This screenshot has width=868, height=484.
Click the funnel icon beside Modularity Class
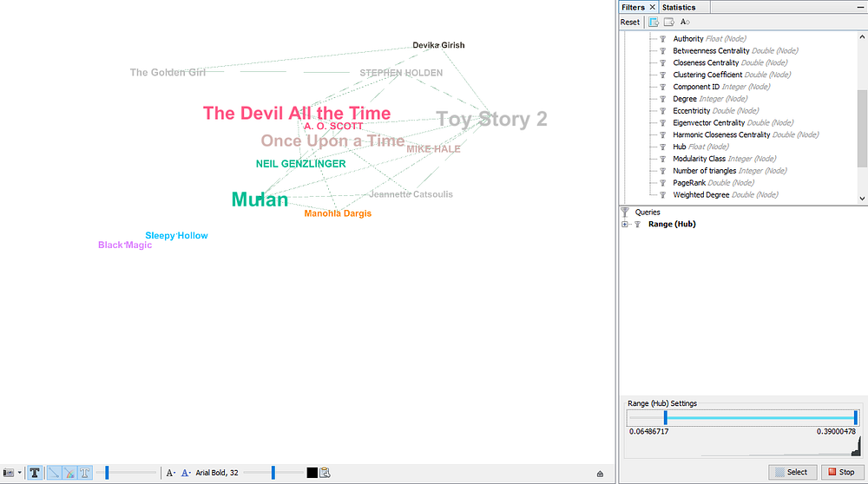click(x=662, y=159)
